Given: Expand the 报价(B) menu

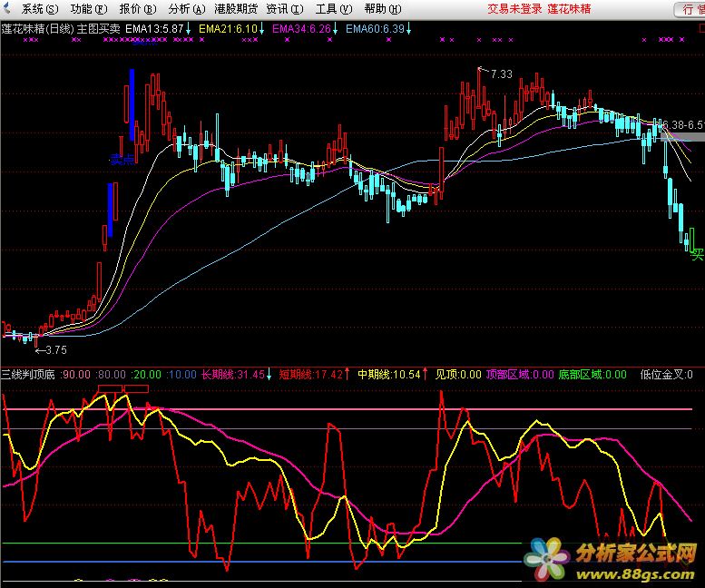Looking at the screenshot, I should 137,9.
